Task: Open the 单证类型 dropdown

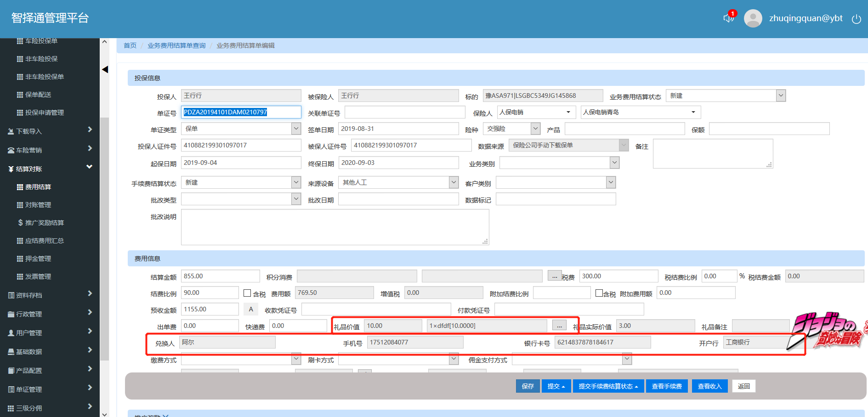Action: [296, 129]
